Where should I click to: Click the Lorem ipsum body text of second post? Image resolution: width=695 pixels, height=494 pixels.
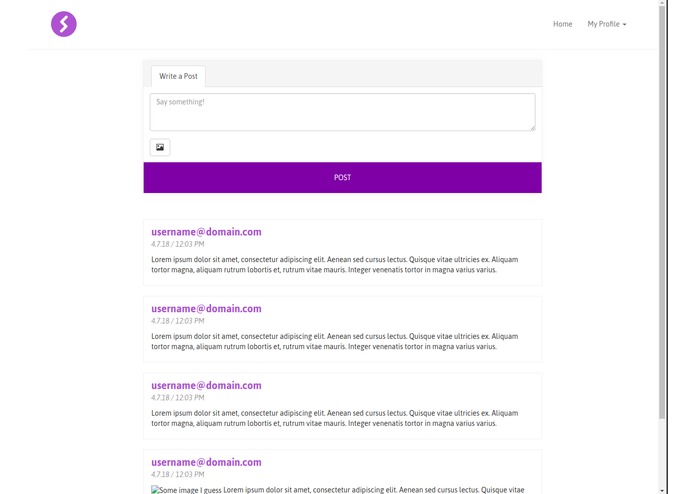click(x=335, y=341)
